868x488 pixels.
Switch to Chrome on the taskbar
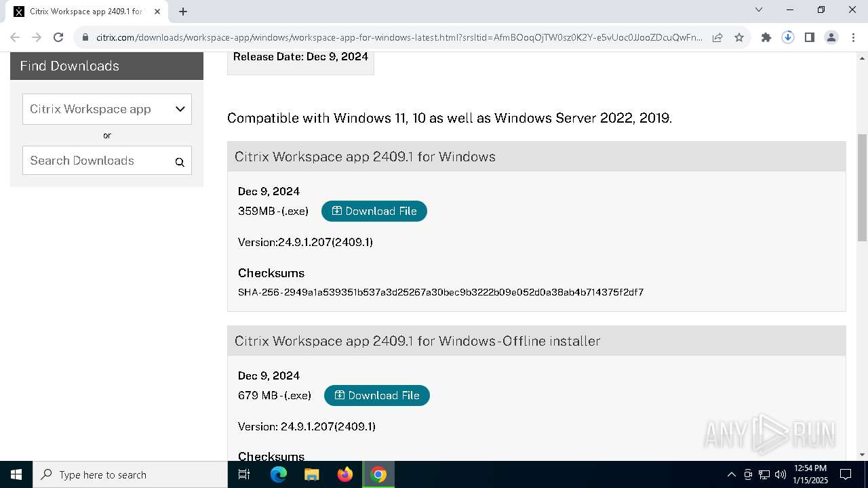378,474
